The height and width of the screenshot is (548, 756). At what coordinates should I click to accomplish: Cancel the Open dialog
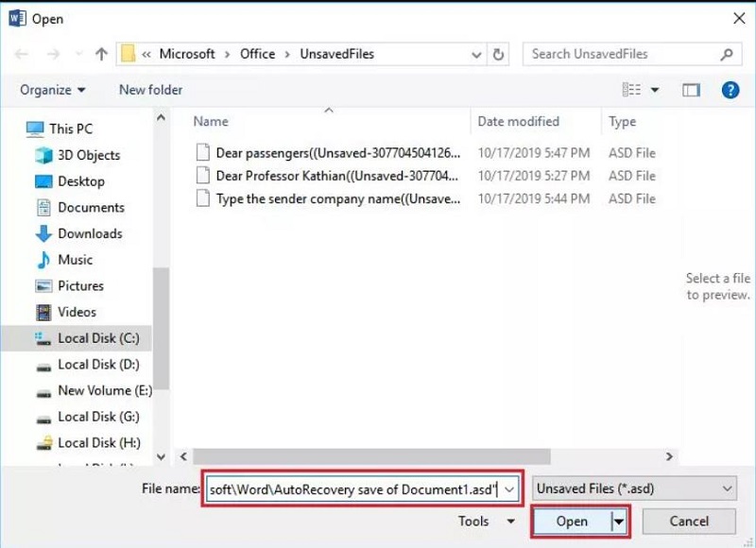pyautogui.click(x=688, y=521)
